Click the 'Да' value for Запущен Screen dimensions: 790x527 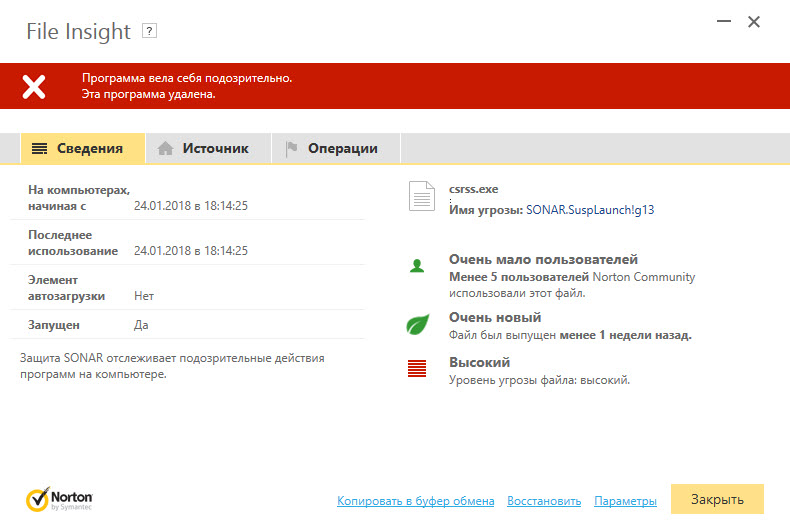[x=141, y=325]
